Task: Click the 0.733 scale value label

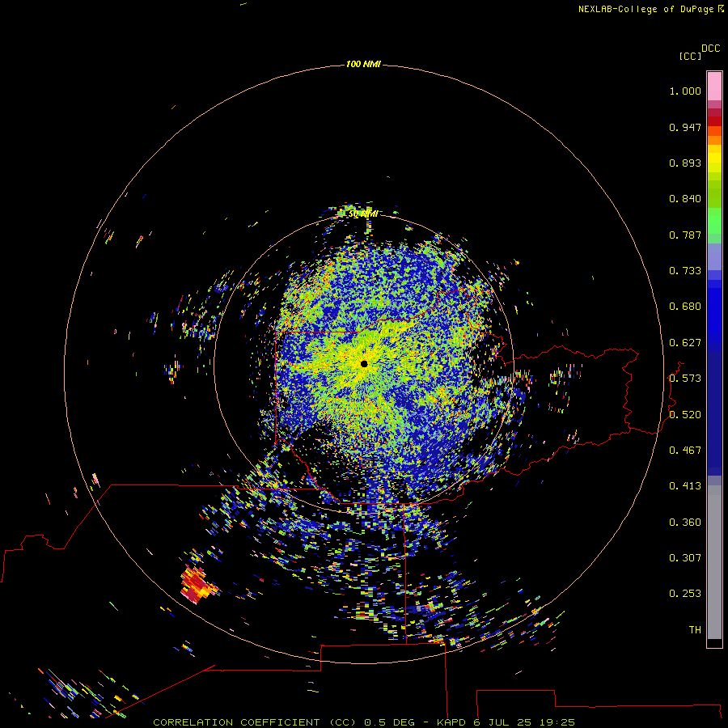Action: coord(685,271)
